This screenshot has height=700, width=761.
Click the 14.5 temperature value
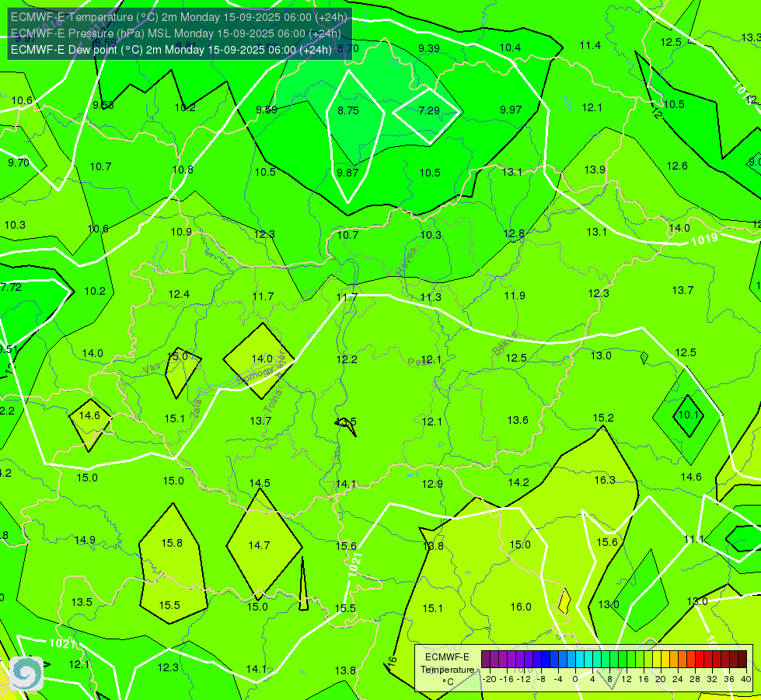[260, 483]
